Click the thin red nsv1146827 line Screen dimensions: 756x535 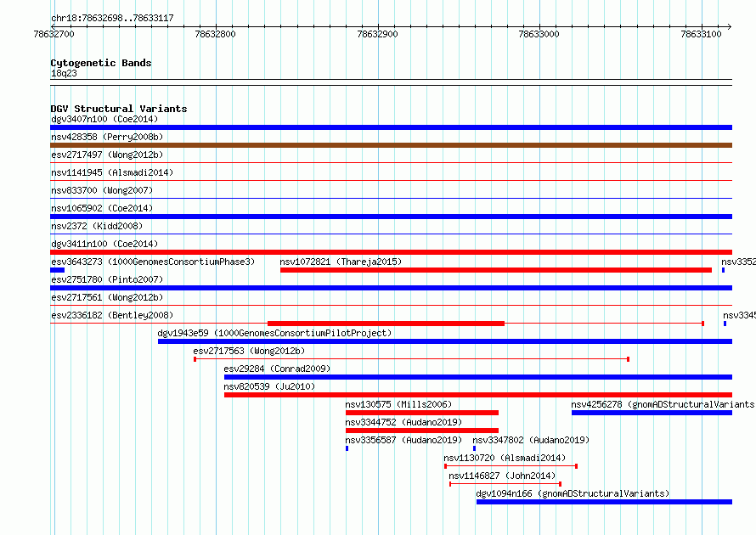[505, 484]
